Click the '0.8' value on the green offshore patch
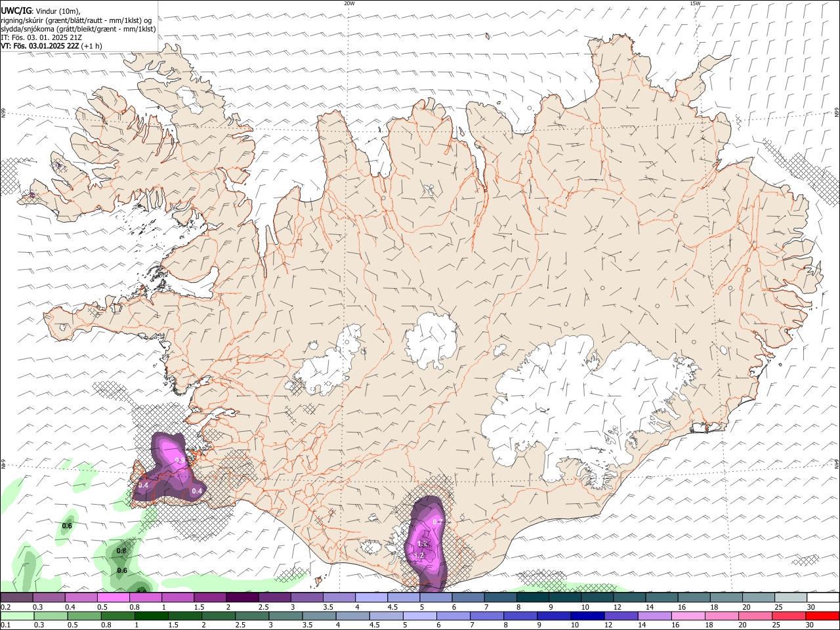Image resolution: width=840 pixels, height=630 pixels. click(121, 551)
